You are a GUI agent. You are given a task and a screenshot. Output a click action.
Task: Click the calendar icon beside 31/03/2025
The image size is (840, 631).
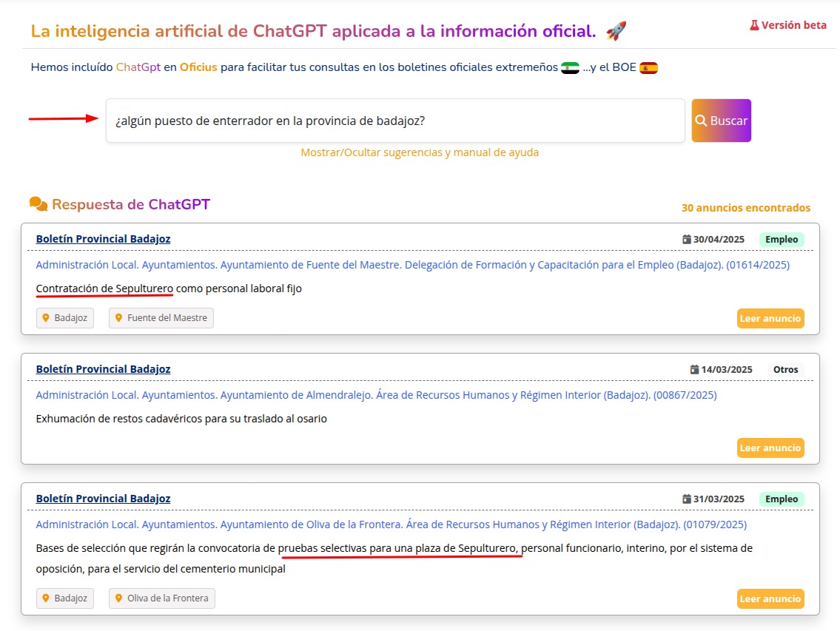(686, 499)
